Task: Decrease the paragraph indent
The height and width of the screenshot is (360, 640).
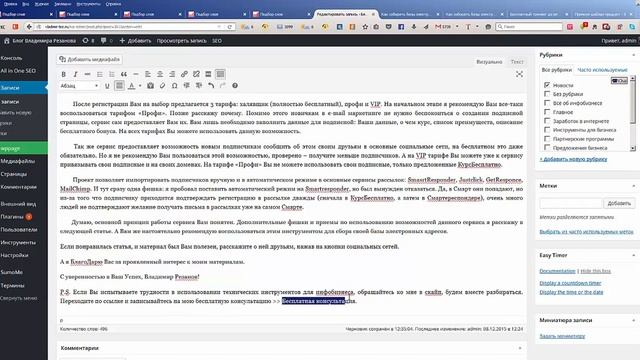Action: pyautogui.click(x=187, y=86)
